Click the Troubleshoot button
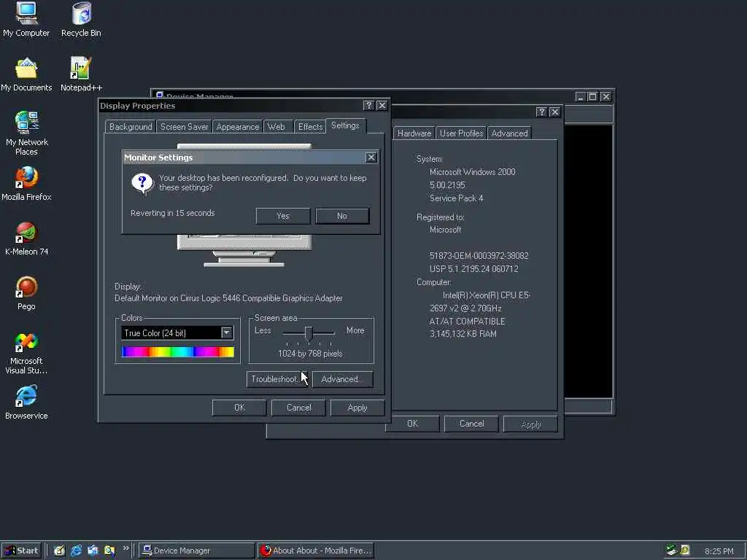Image resolution: width=747 pixels, height=560 pixels. (276, 379)
